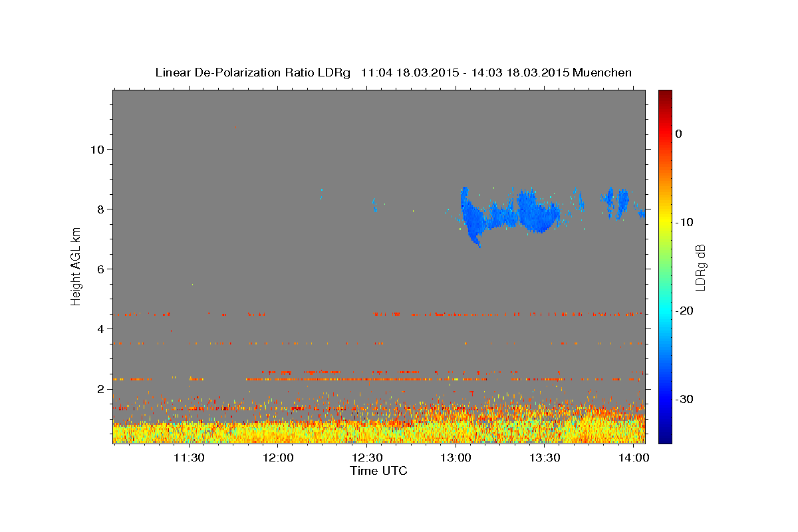Click the 12:00 time tick label
The height and width of the screenshot is (532, 798).
click(278, 458)
